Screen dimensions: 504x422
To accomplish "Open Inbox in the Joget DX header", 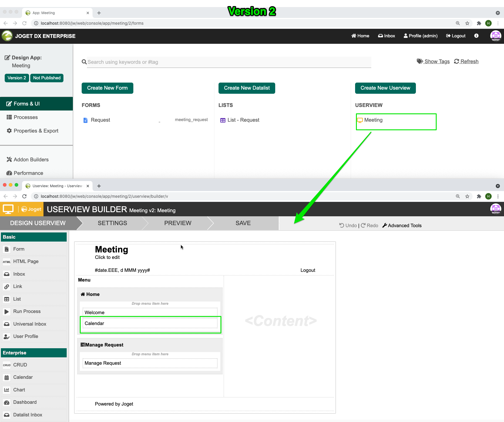I will point(387,36).
